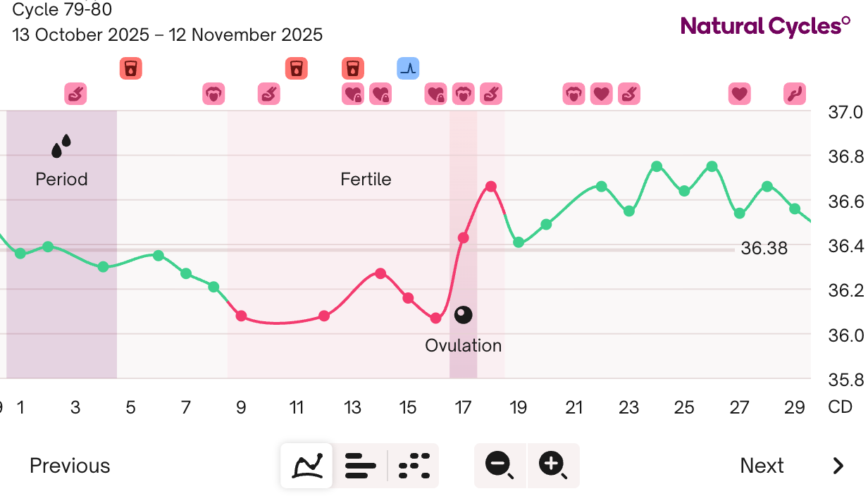Click the right chevron arrow beside Next
This screenshot has height=496, width=868.
838,466
